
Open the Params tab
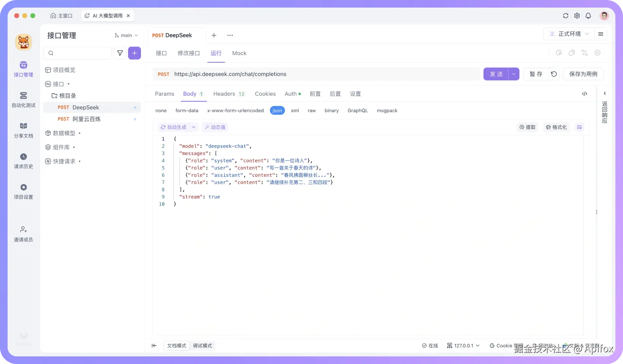(164, 94)
